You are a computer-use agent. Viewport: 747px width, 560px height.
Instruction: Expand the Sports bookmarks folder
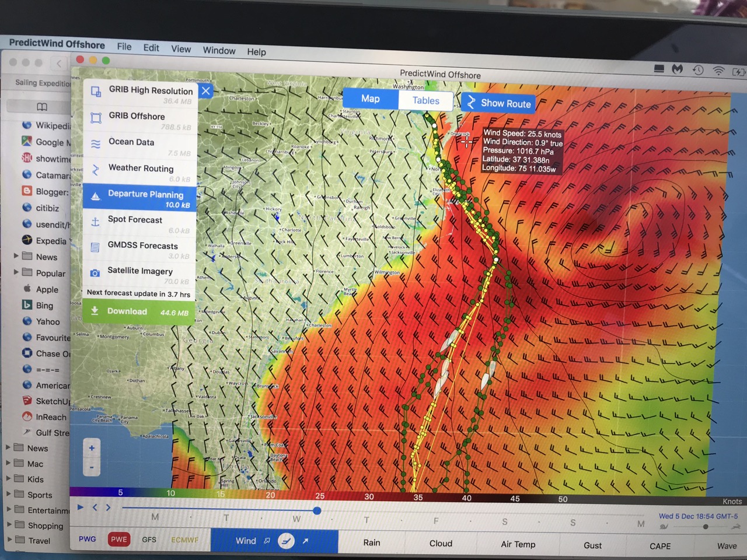(x=8, y=494)
